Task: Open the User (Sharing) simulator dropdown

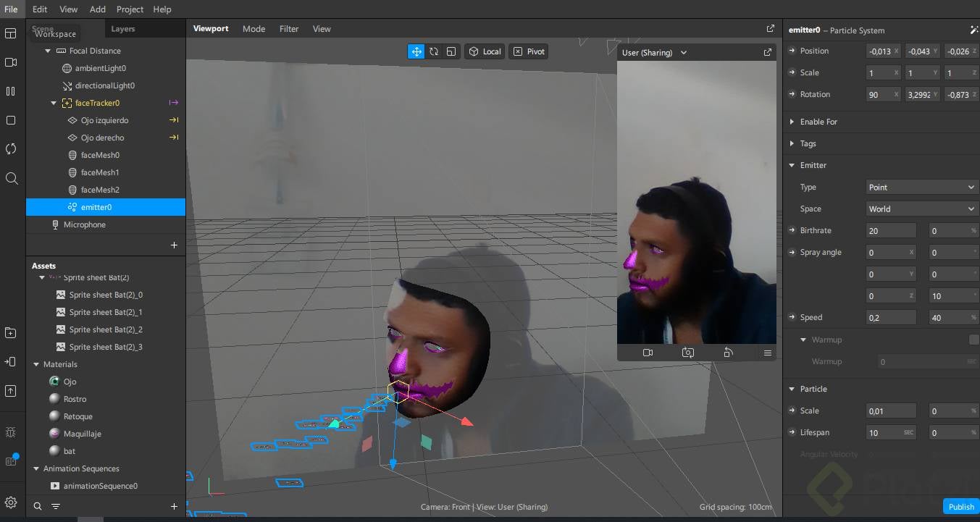Action: tap(655, 52)
